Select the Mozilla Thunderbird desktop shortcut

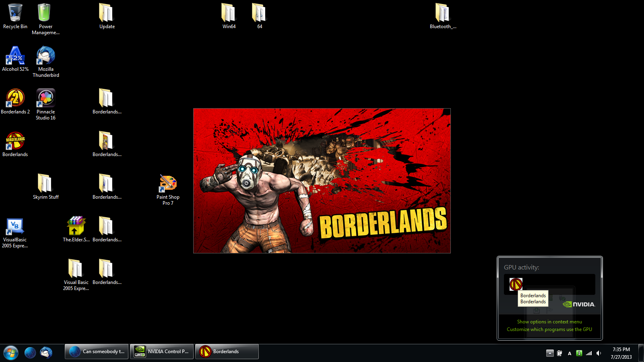click(x=46, y=62)
